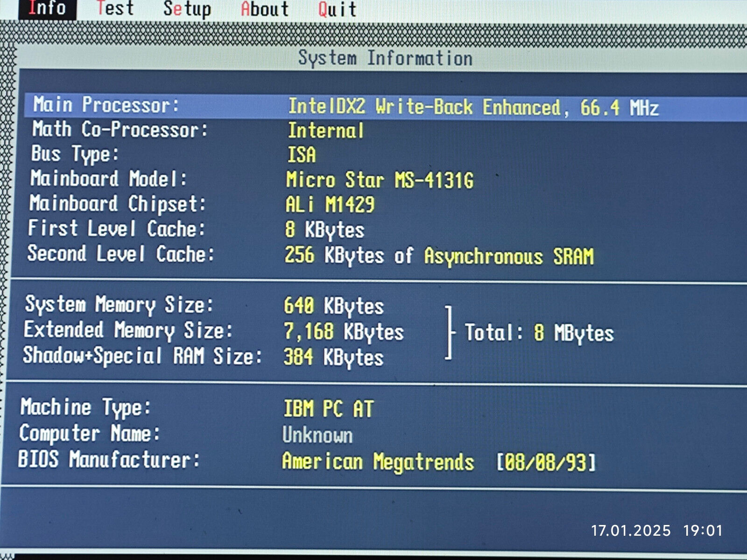The width and height of the screenshot is (747, 560).
Task: Click the 'BIOS Manufacturer:' label
Action: pyautogui.click(x=109, y=459)
